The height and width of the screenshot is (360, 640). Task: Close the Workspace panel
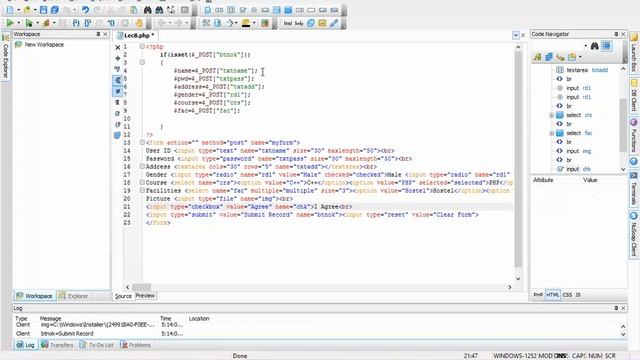coord(105,34)
